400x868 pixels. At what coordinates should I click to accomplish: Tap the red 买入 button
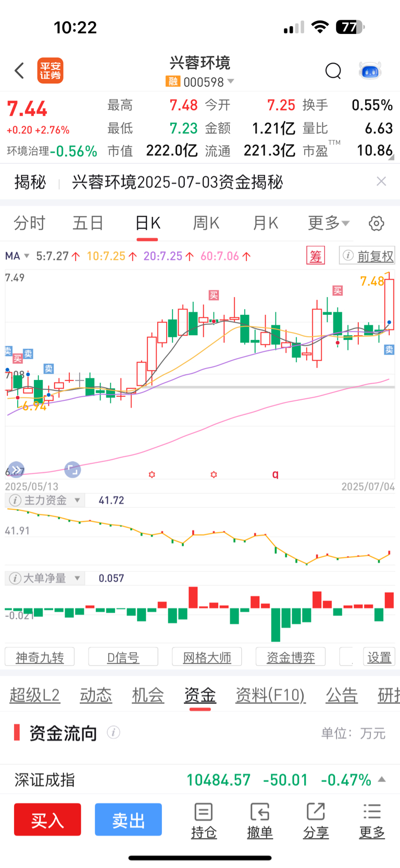point(47,820)
